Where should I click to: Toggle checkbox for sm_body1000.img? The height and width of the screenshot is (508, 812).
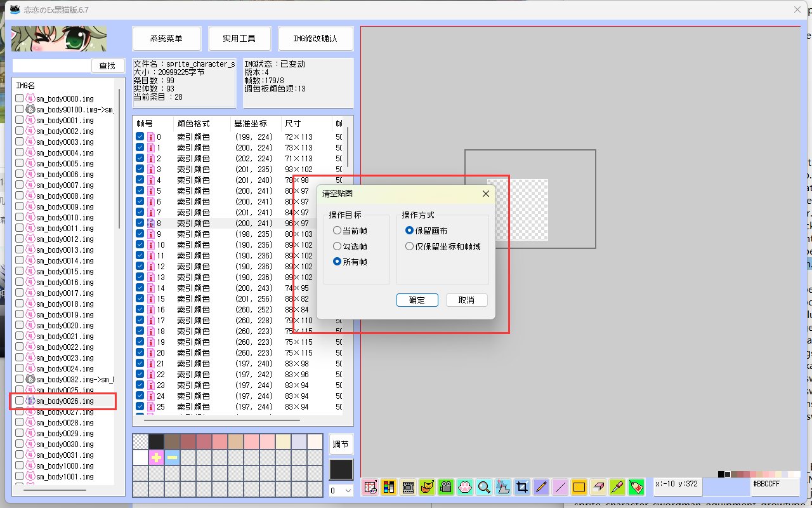(x=19, y=465)
